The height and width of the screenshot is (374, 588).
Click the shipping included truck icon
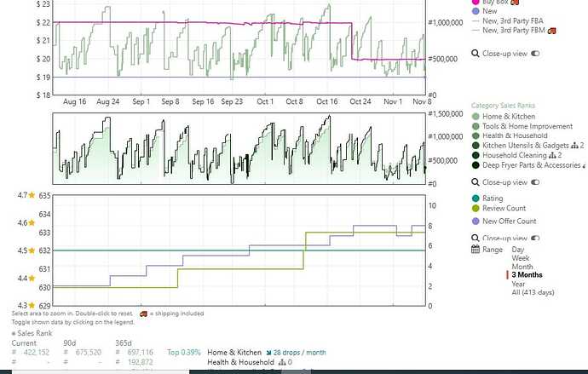(x=144, y=314)
